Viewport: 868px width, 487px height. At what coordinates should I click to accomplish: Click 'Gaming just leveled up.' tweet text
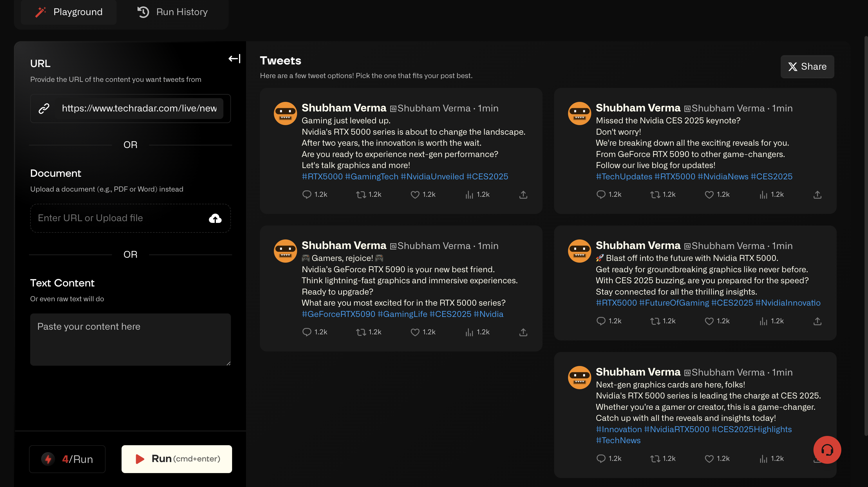(346, 121)
